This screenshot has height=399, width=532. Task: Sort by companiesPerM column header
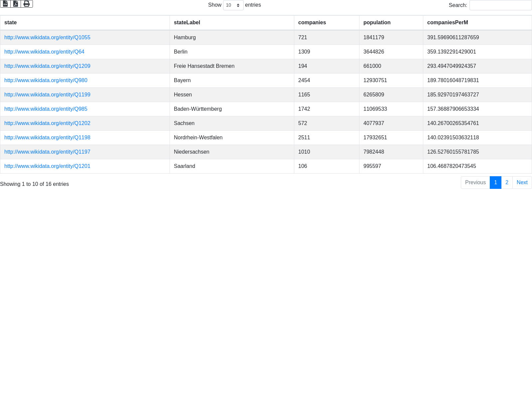pos(448,23)
